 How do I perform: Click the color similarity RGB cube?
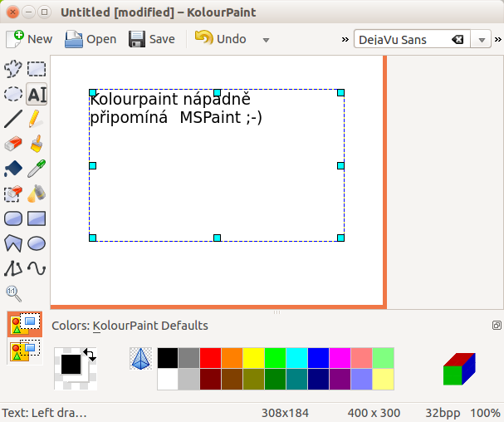pos(459,369)
